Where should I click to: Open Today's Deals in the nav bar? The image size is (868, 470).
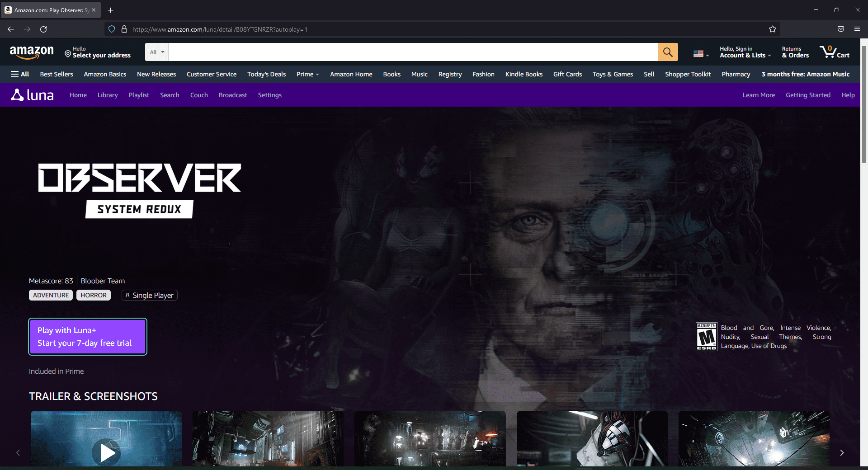[x=266, y=74]
